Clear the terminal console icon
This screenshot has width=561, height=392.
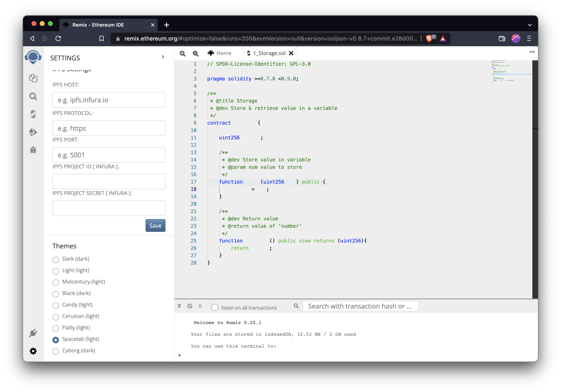pyautogui.click(x=190, y=306)
